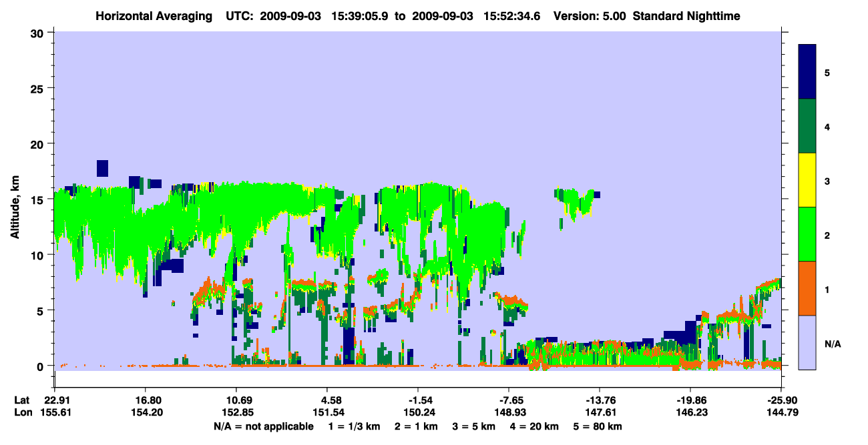
Task: Click the 15 km altitude tick label
Action: pos(39,199)
